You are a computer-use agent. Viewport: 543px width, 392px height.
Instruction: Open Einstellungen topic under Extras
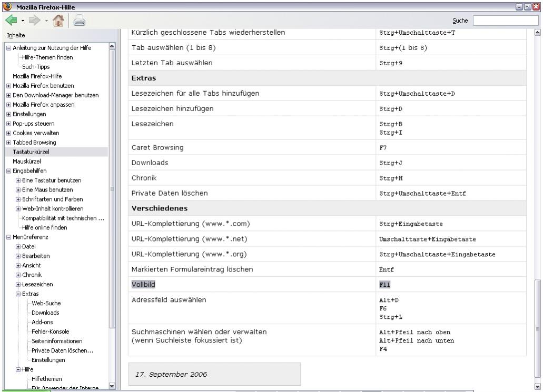pos(48,360)
